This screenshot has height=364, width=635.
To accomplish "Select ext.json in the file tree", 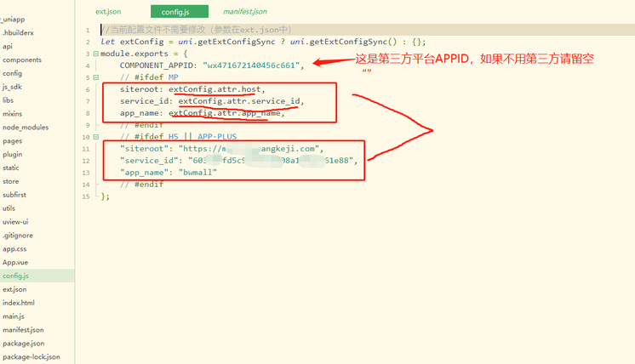I will pyautogui.click(x=14, y=289).
